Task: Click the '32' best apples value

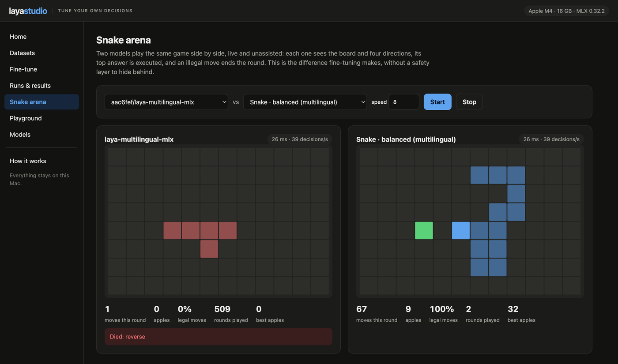Action: [x=513, y=309]
